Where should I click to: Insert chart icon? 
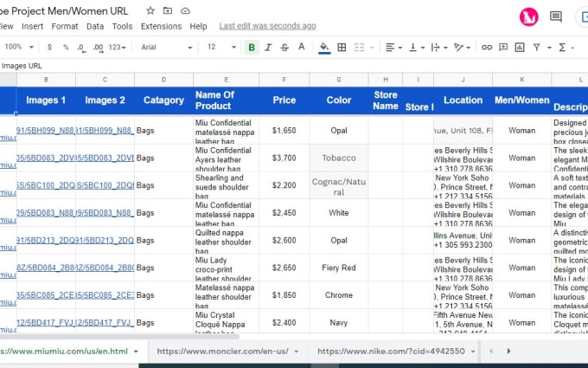tap(520, 48)
